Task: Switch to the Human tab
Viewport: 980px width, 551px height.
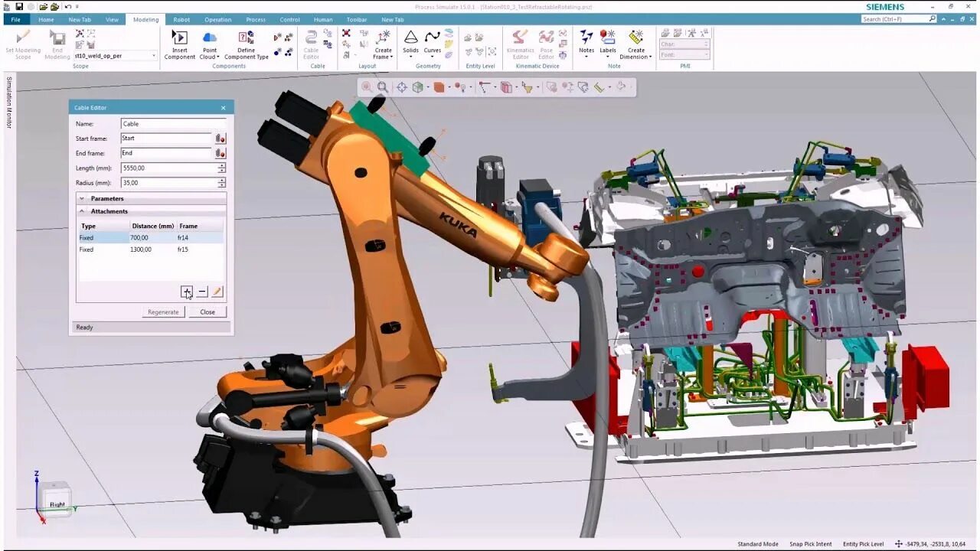Action: pyautogui.click(x=323, y=19)
